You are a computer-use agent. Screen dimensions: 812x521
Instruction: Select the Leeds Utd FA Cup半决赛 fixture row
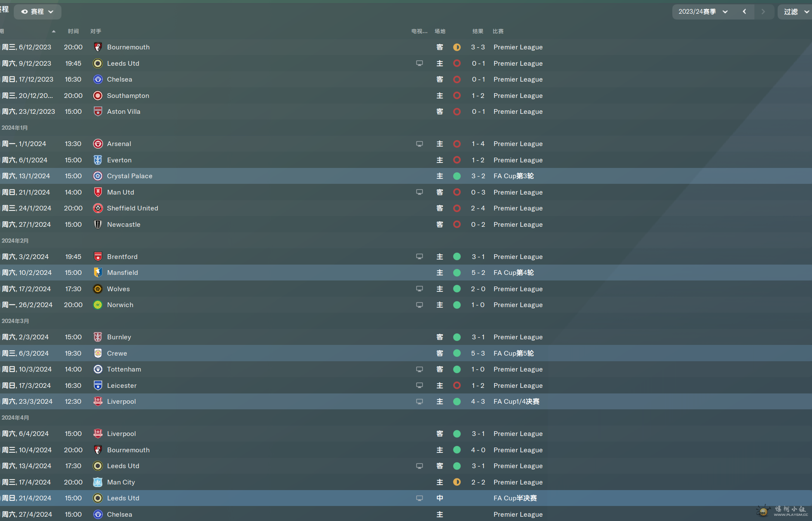406,498
